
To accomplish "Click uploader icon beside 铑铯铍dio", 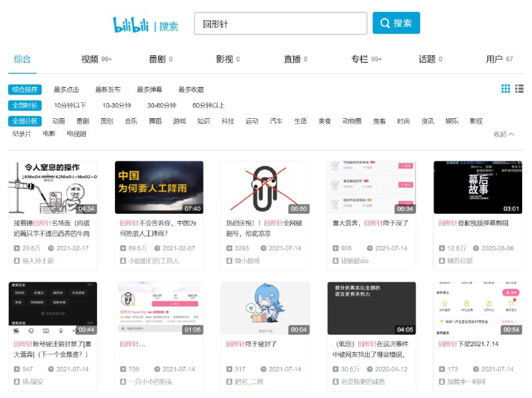I will click(x=336, y=261).
